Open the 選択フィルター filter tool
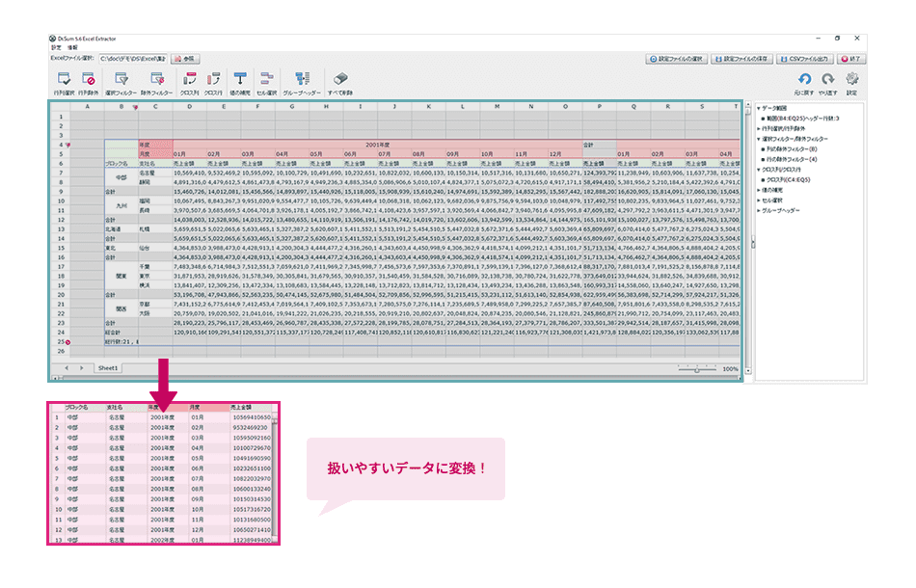 click(x=121, y=77)
